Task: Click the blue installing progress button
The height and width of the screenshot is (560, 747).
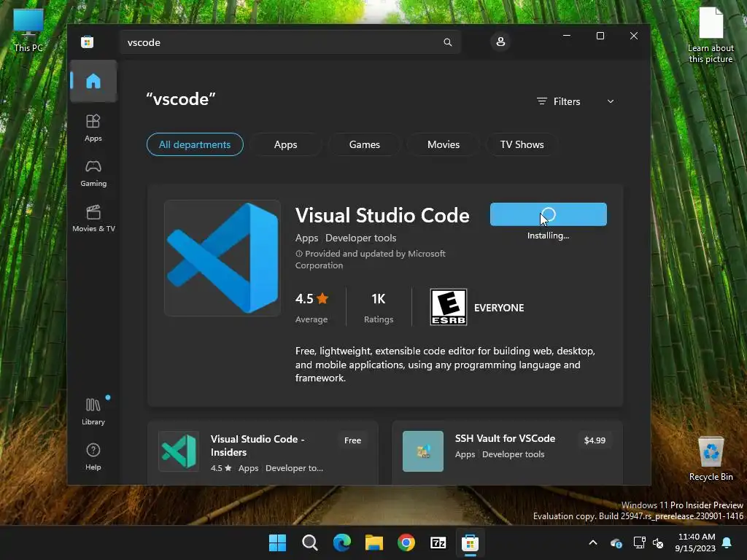Action: tap(549, 214)
